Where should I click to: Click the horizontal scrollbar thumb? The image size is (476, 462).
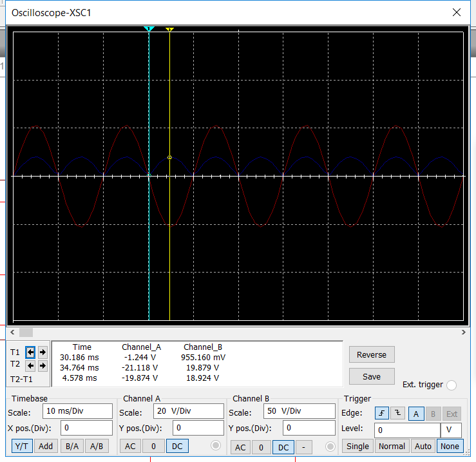click(26, 332)
